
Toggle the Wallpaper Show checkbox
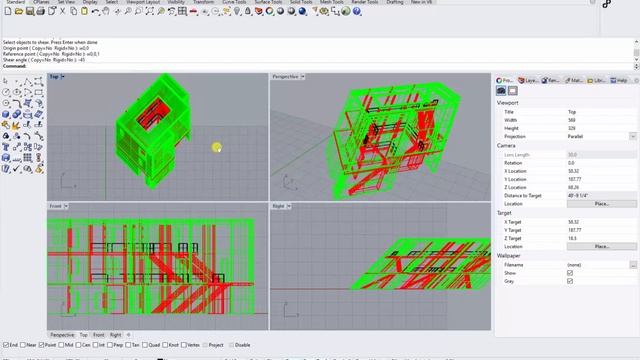[x=570, y=273]
